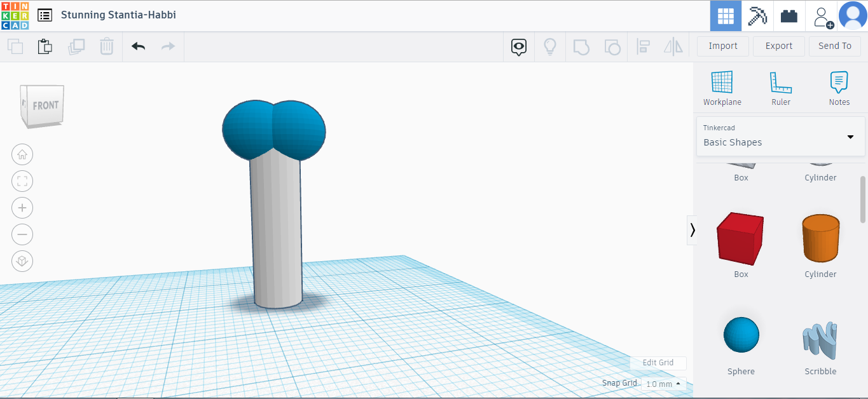
Task: Click the Mirror tool icon
Action: [x=673, y=46]
